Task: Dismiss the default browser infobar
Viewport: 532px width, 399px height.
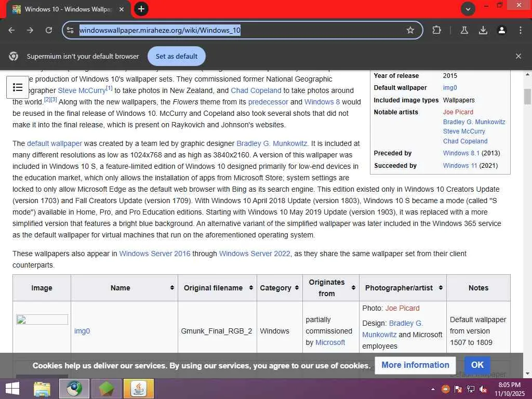Action: point(518,56)
